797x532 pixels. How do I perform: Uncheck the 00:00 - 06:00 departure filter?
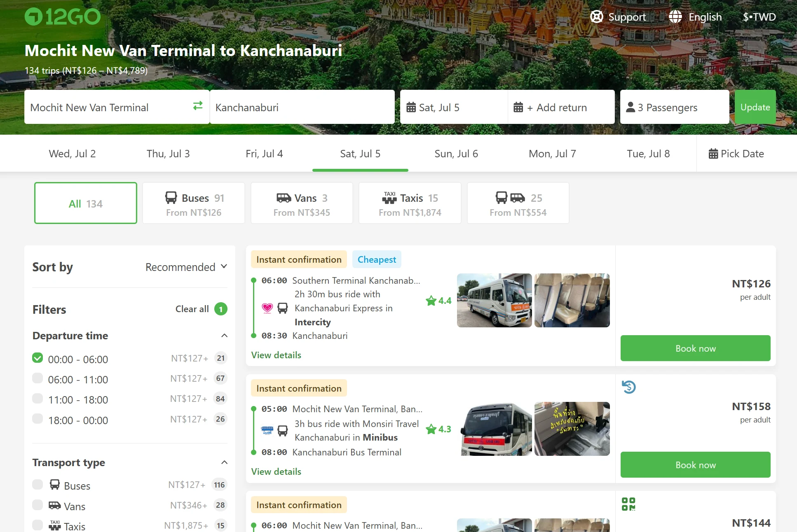(38, 358)
